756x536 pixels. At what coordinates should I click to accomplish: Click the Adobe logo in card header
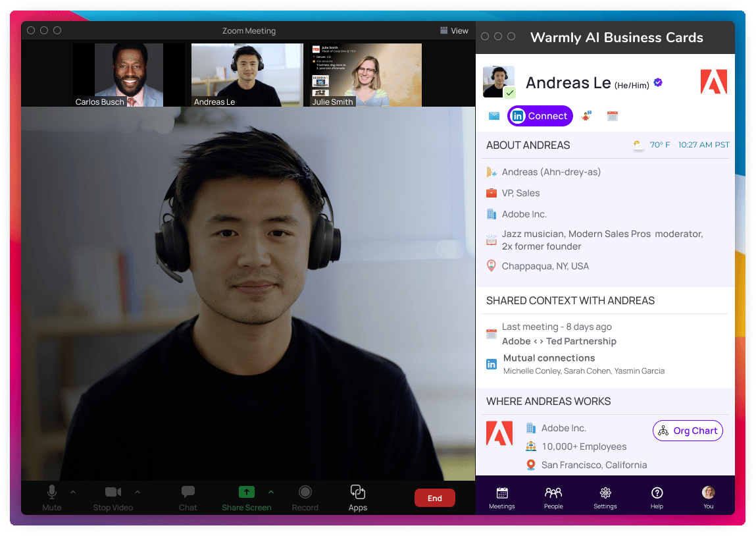[x=714, y=82]
